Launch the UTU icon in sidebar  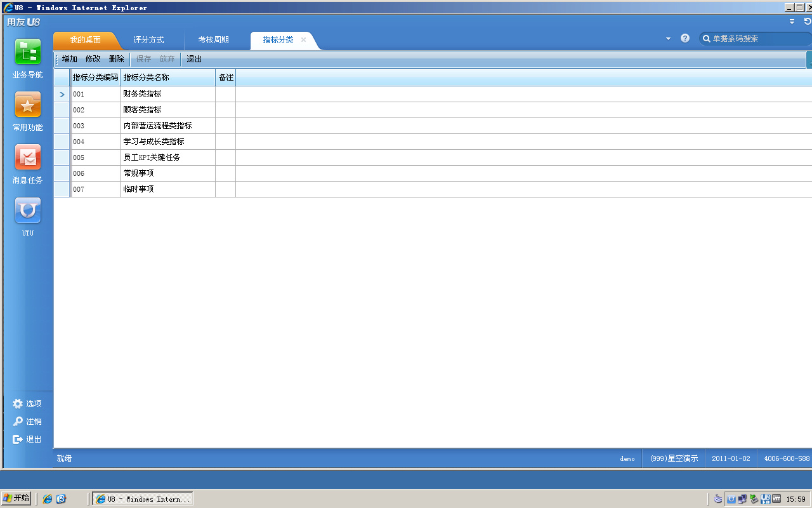(x=28, y=210)
